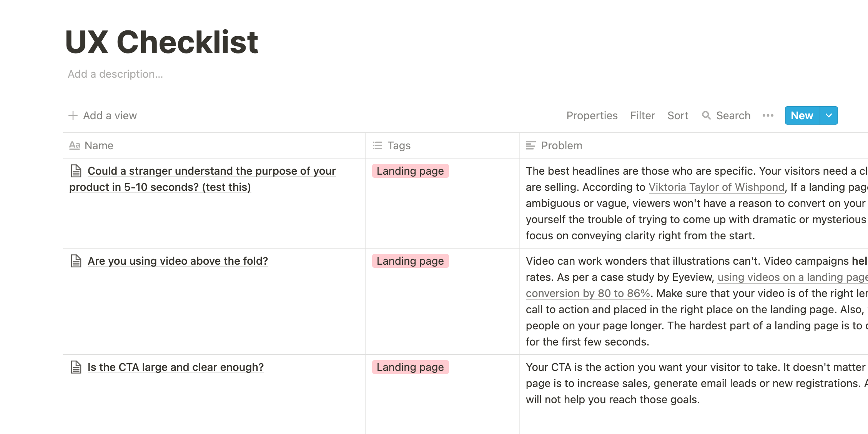868x434 pixels.
Task: Click page icon of the stranger understand row
Action: (x=76, y=171)
